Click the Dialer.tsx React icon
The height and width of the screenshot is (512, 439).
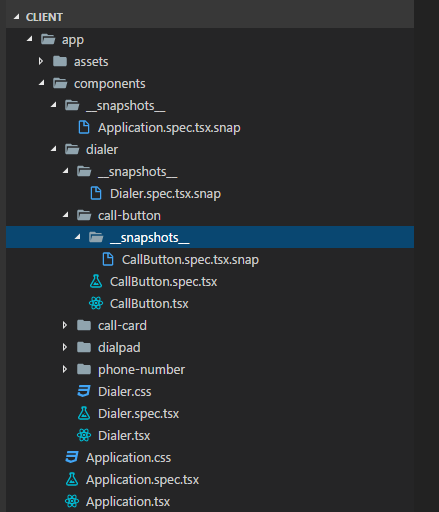coord(84,435)
